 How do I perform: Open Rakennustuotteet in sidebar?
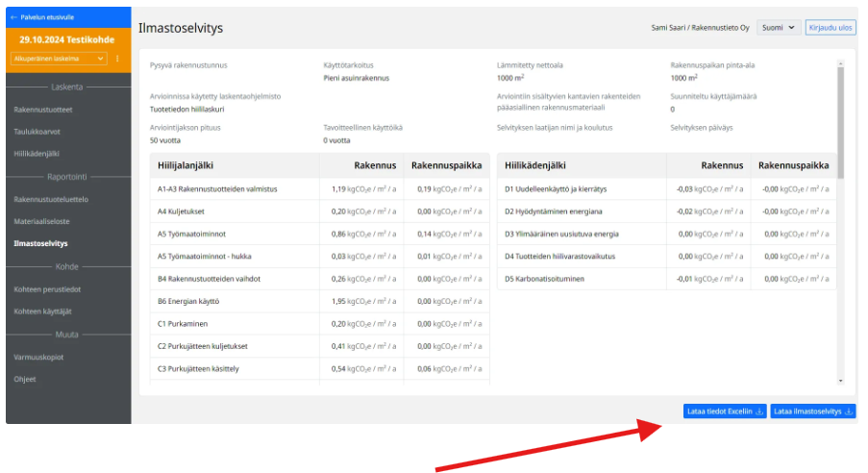tap(43, 110)
